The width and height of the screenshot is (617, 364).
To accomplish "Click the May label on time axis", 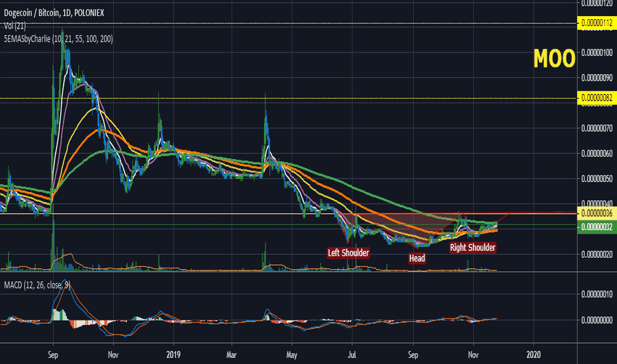I will (x=291, y=355).
